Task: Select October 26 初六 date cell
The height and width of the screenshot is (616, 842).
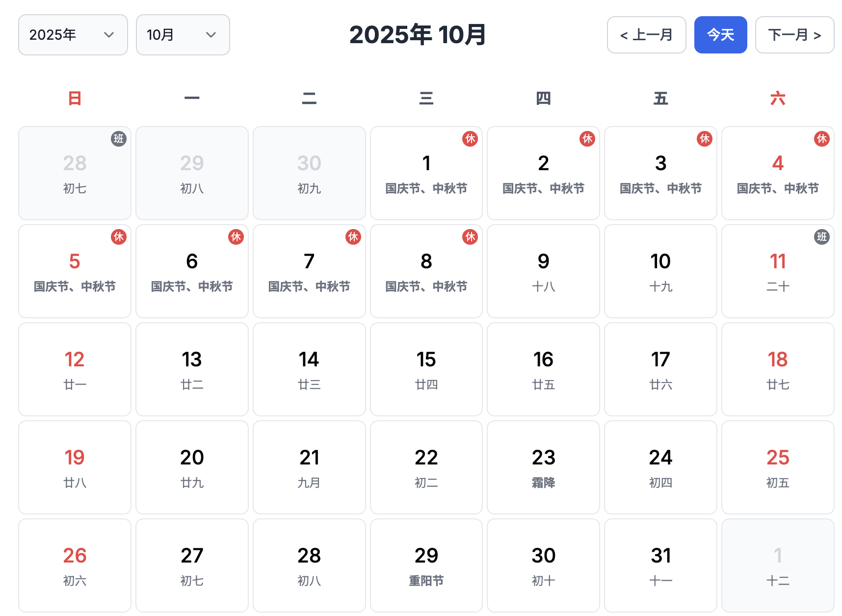Action: 75,565
